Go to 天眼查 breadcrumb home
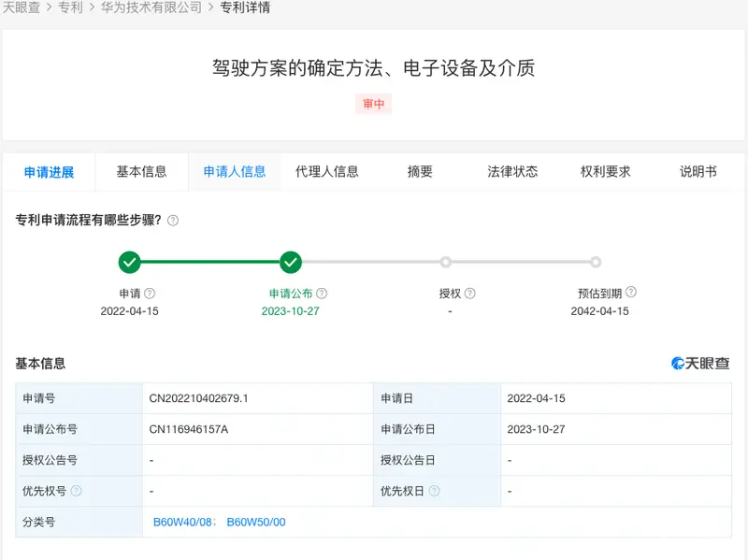748x560 pixels. point(21,7)
